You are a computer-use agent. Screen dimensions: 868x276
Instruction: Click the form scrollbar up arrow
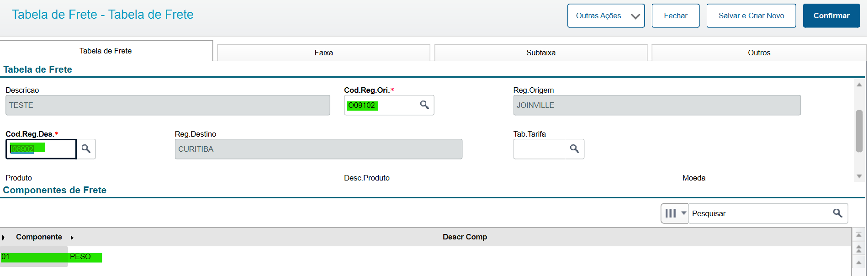click(x=859, y=85)
